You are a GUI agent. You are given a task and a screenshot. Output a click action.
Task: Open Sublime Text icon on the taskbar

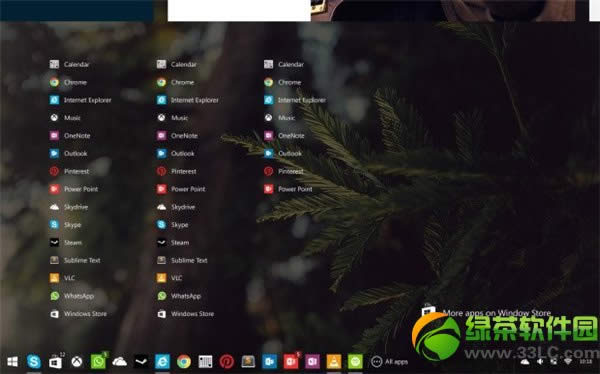[x=248, y=361]
